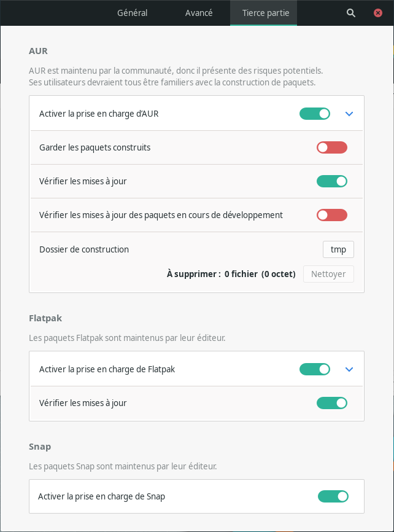
Task: Disable AUR support toggle
Action: click(x=315, y=113)
